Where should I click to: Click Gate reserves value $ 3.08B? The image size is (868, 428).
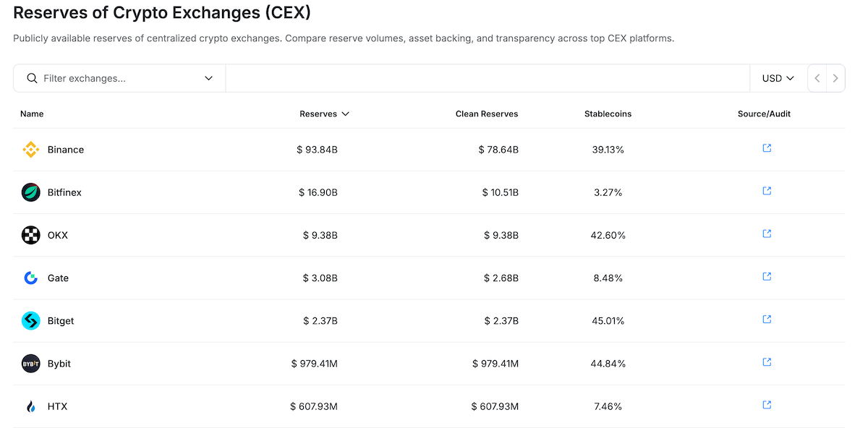(320, 278)
